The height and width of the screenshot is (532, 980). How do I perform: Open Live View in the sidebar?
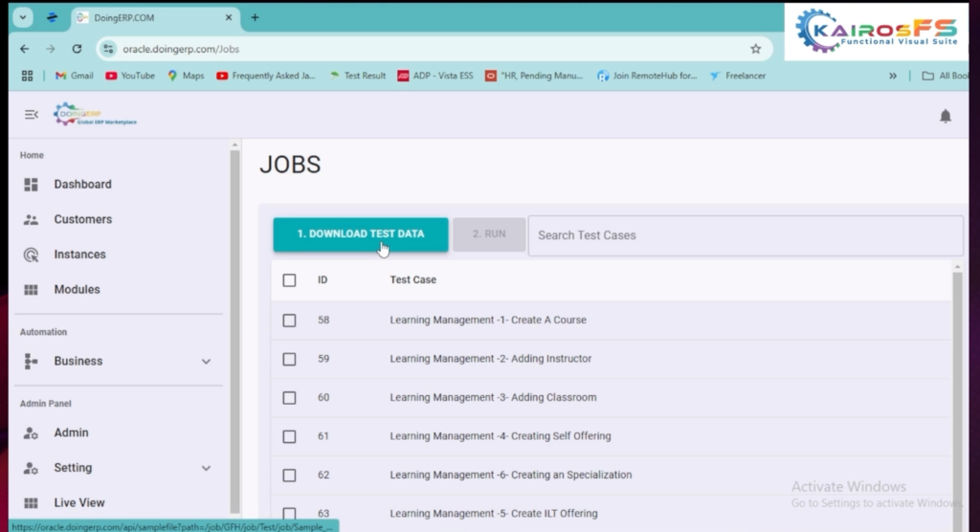(x=78, y=503)
